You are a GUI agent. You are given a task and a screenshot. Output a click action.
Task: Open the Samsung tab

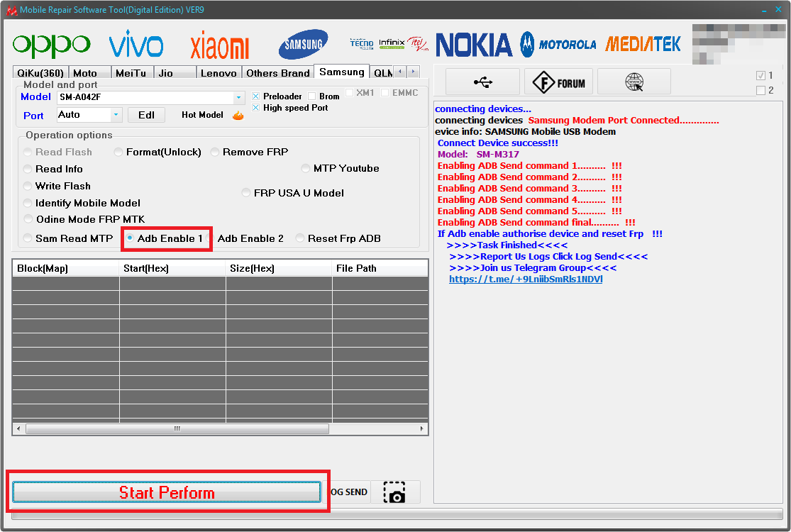pyautogui.click(x=341, y=72)
